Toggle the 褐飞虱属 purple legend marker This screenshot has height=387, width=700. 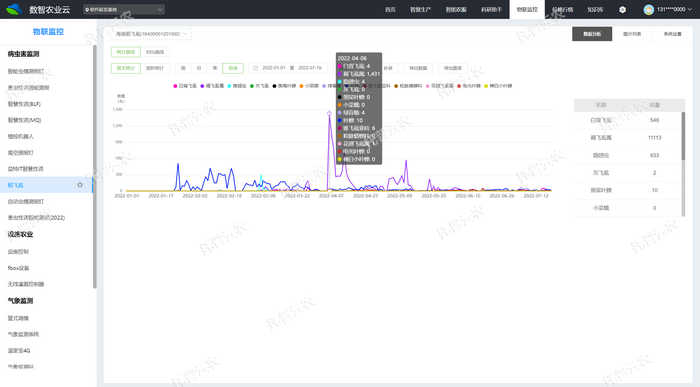202,86
